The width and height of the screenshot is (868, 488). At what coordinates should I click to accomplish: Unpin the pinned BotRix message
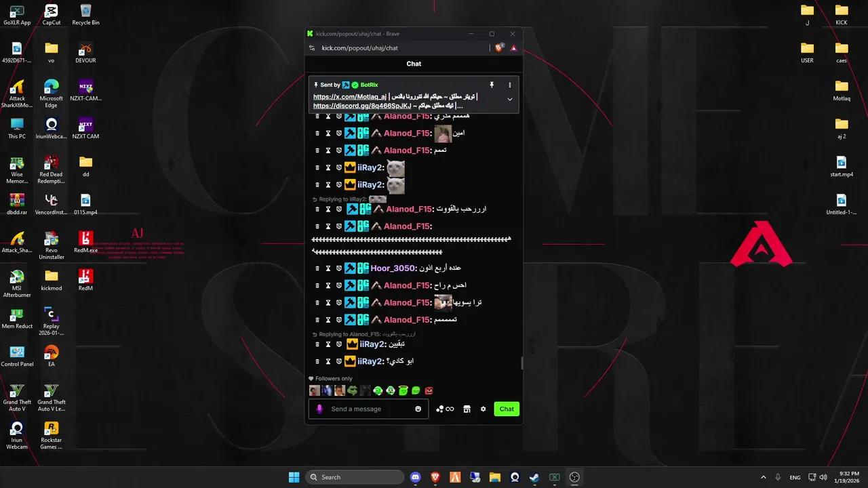point(492,85)
